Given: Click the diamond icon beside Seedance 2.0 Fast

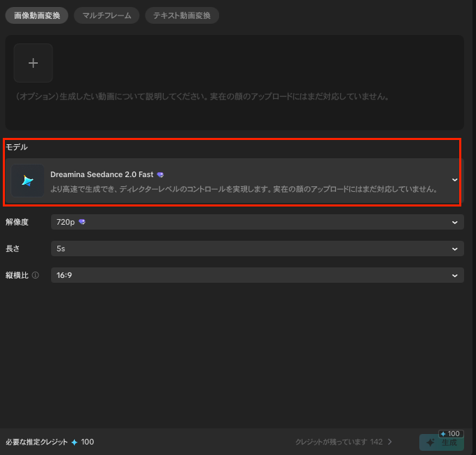Looking at the screenshot, I should coord(160,174).
